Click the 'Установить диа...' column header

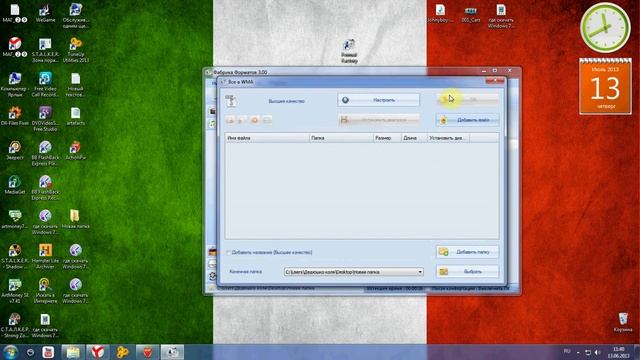[x=448, y=138]
